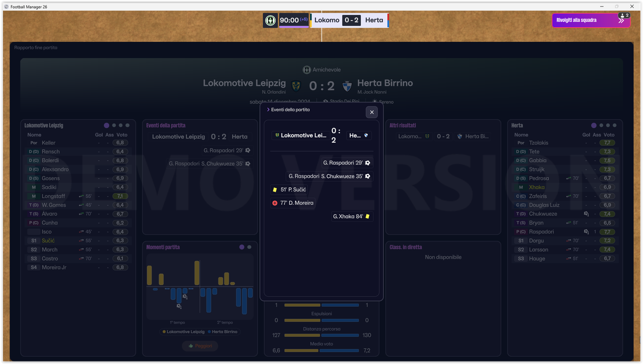The height and width of the screenshot is (364, 643).
Task: Click the substitution icon on Pedrosa row
Action: tap(569, 178)
